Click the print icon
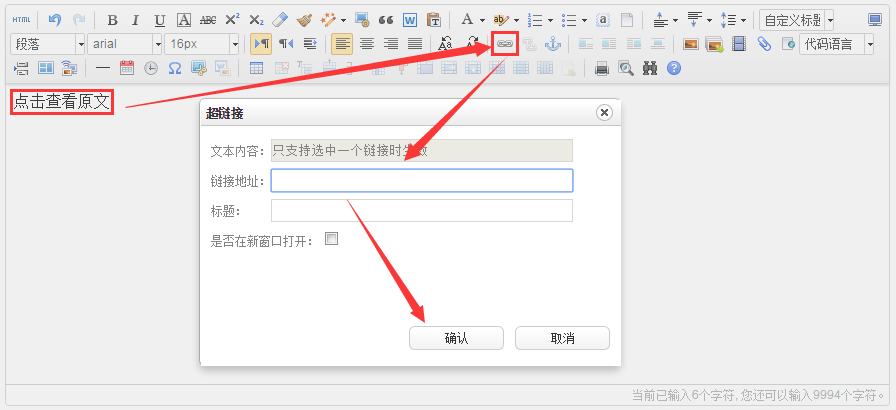896x410 pixels. [x=602, y=68]
